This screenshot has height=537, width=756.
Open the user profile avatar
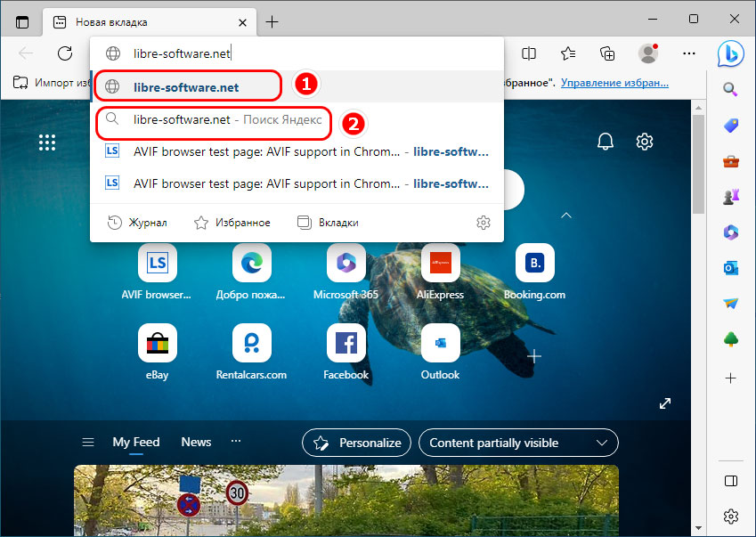click(648, 53)
